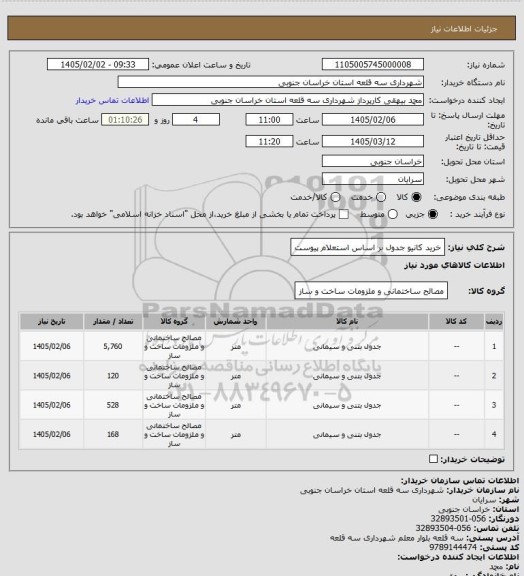The image size is (524, 576).
Task: Click the countdown timer 01:10:26 field
Action: pyautogui.click(x=125, y=120)
